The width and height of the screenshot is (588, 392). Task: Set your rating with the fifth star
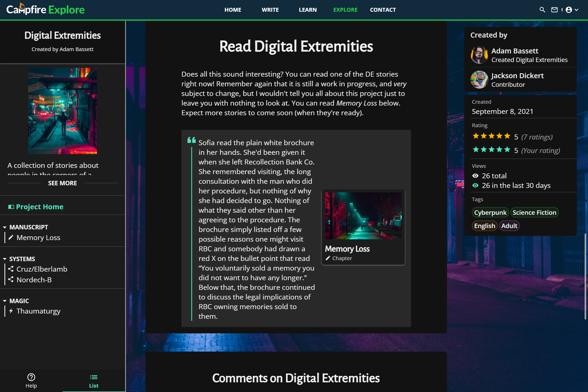(x=507, y=150)
